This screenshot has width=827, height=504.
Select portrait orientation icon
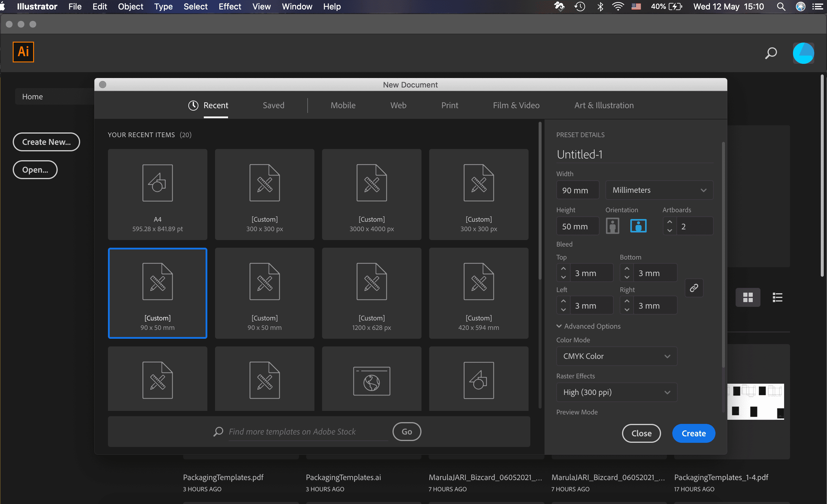tap(612, 226)
